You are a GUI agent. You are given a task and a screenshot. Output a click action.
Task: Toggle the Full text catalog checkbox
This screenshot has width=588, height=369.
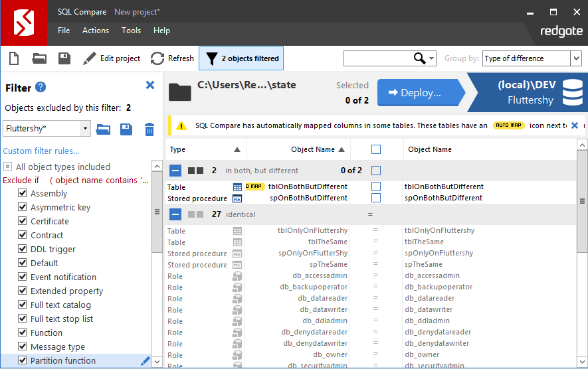[x=23, y=304]
